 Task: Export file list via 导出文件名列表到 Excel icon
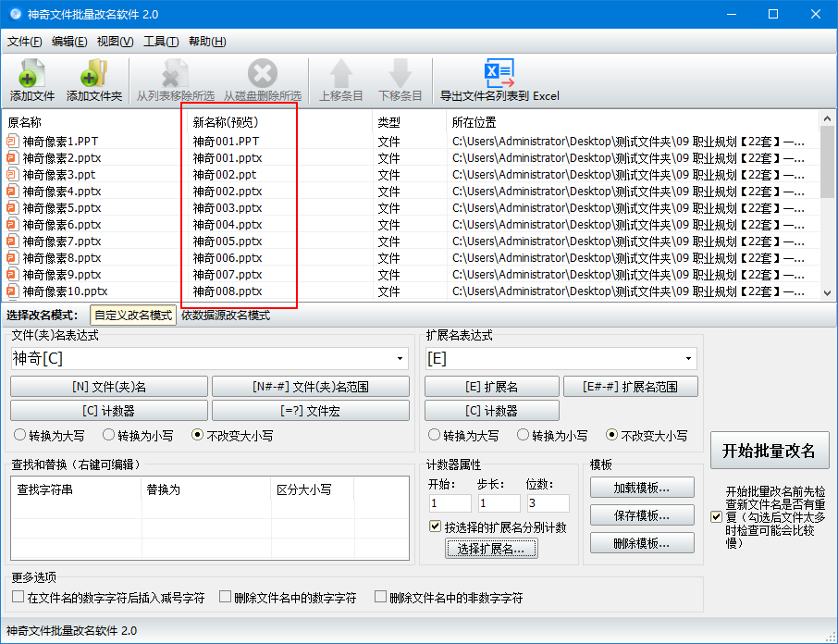tap(499, 73)
